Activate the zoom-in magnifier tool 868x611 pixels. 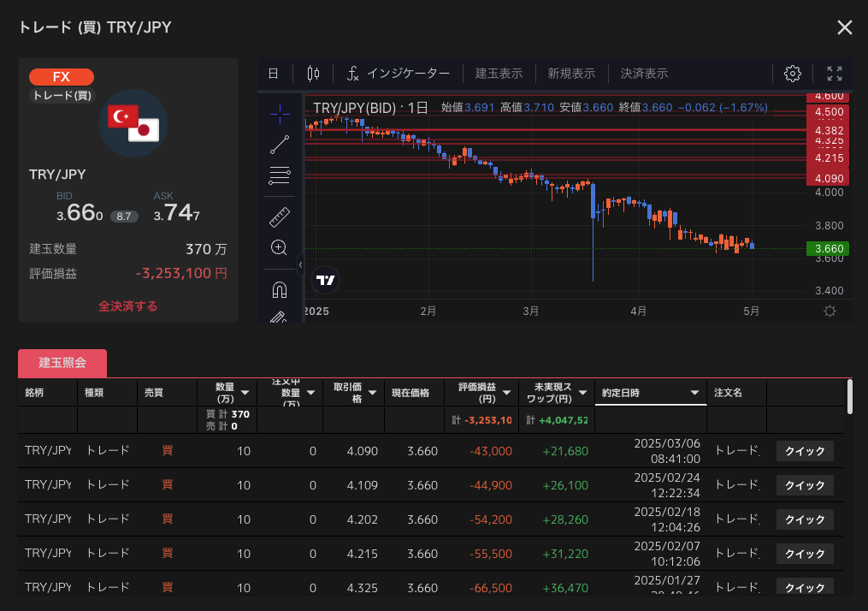pyautogui.click(x=279, y=248)
